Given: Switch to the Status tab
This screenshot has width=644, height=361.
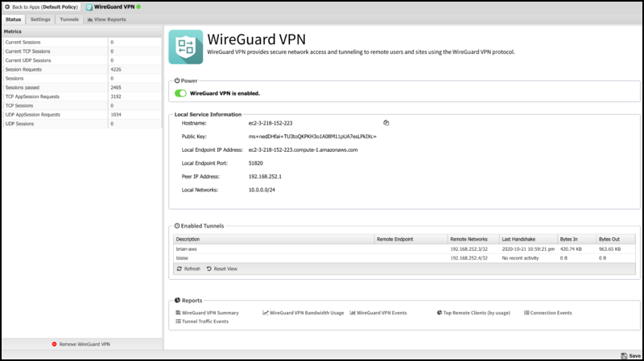Looking at the screenshot, I should pyautogui.click(x=13, y=19).
